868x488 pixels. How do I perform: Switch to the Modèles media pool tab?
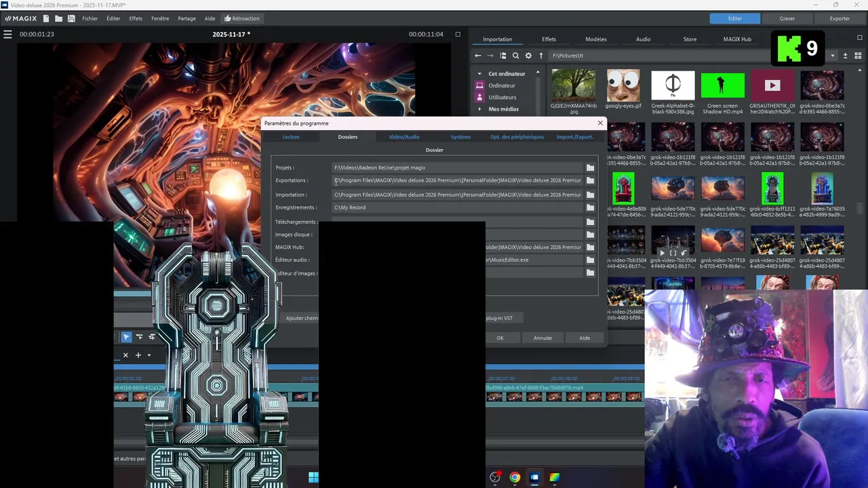click(596, 39)
